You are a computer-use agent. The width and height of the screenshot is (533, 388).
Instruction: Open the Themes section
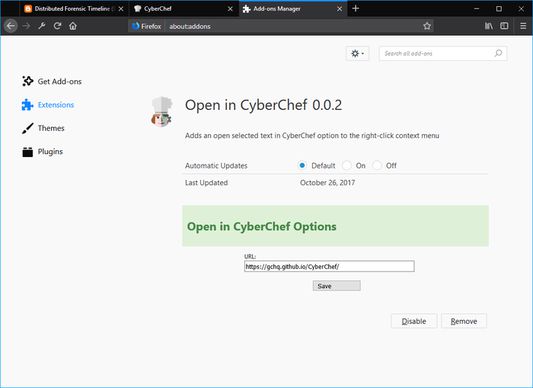43,128
